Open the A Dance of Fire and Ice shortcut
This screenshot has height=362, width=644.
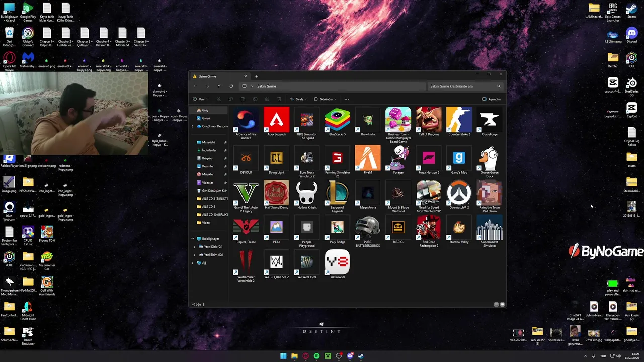[246, 123]
